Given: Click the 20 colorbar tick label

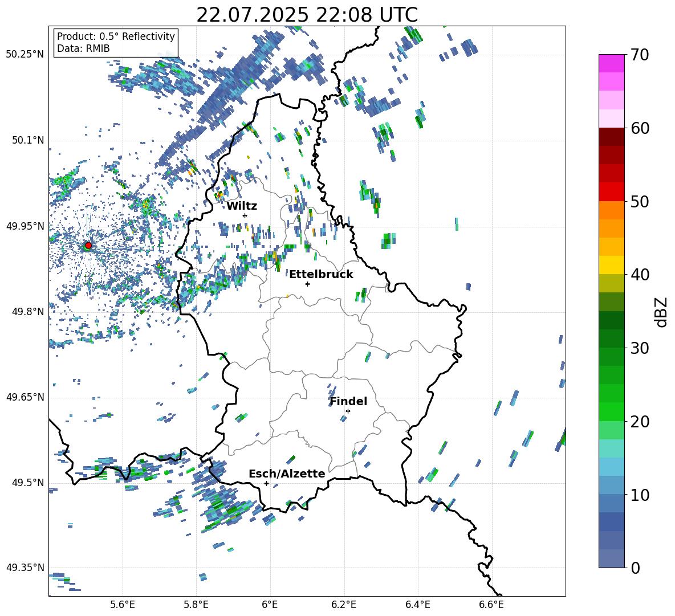Looking at the screenshot, I should coord(640,422).
